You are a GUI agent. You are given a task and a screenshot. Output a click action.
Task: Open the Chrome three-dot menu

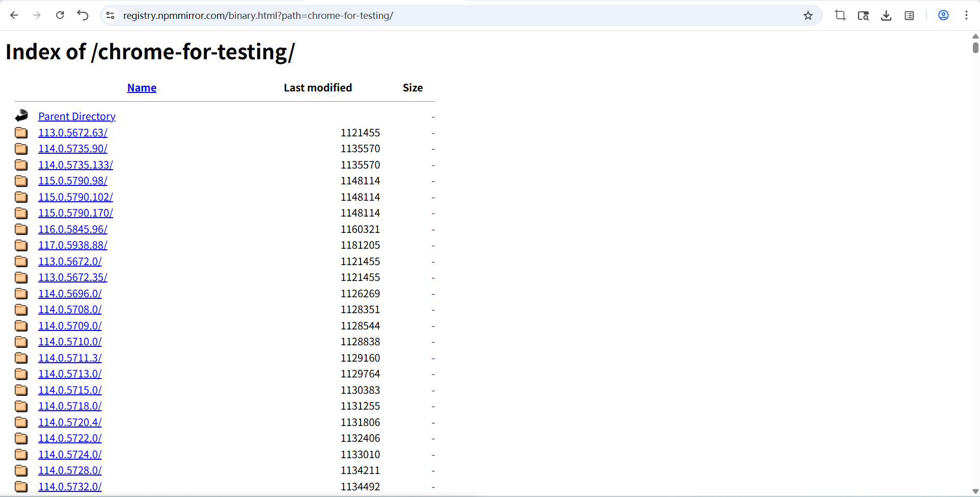(966, 15)
